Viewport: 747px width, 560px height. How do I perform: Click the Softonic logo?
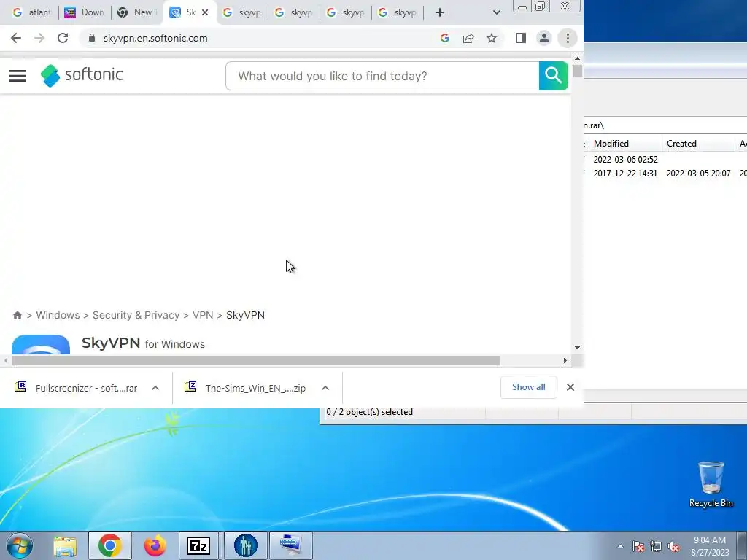pos(82,75)
